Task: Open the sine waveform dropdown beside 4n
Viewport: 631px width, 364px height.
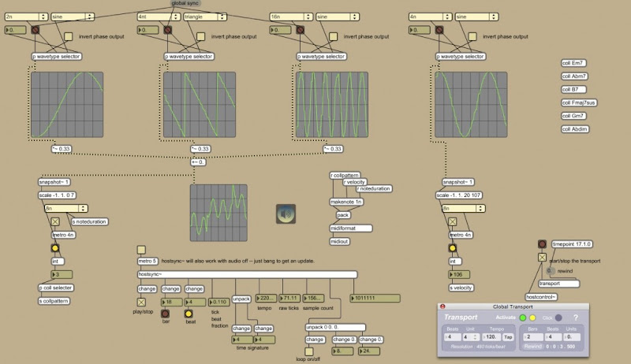Action: pyautogui.click(x=476, y=17)
